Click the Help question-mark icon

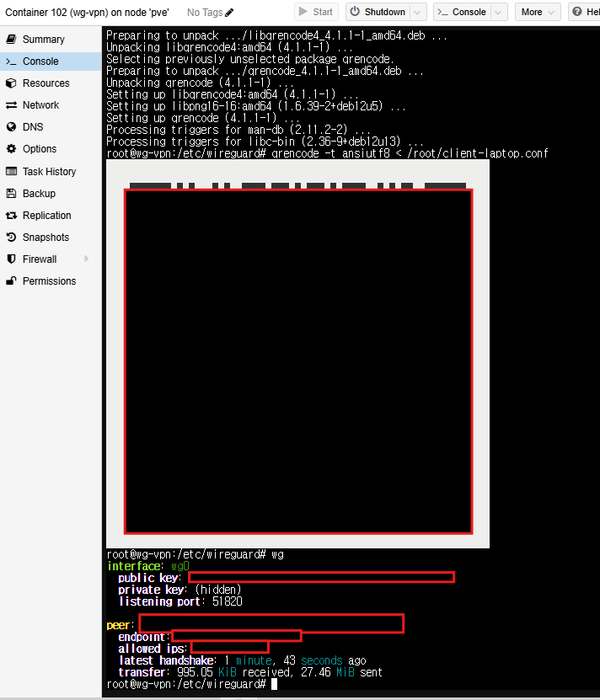577,12
